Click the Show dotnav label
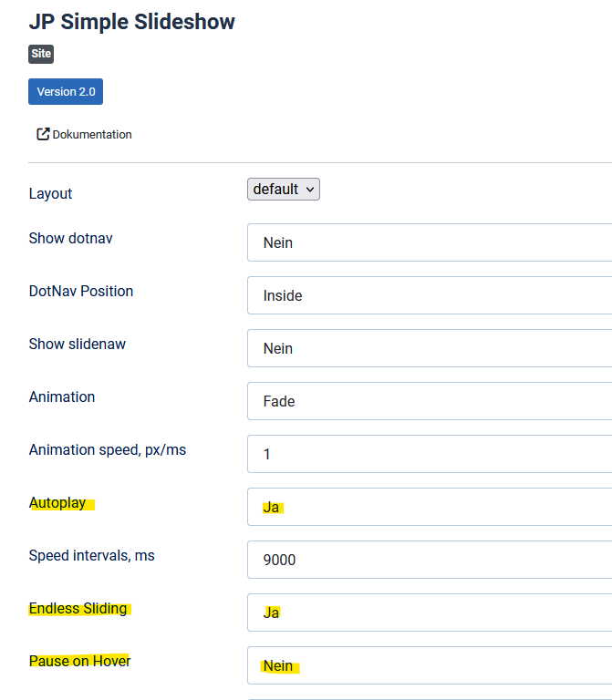 pos(71,238)
